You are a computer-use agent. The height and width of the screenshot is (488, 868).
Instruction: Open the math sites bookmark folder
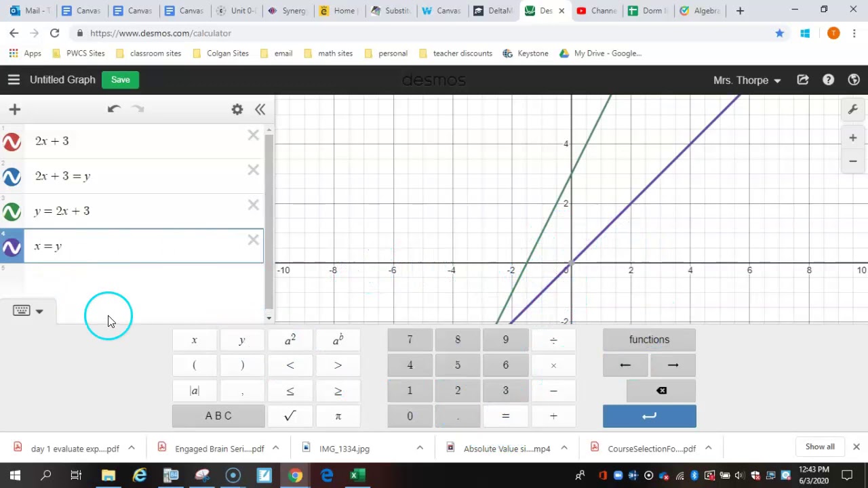click(328, 54)
